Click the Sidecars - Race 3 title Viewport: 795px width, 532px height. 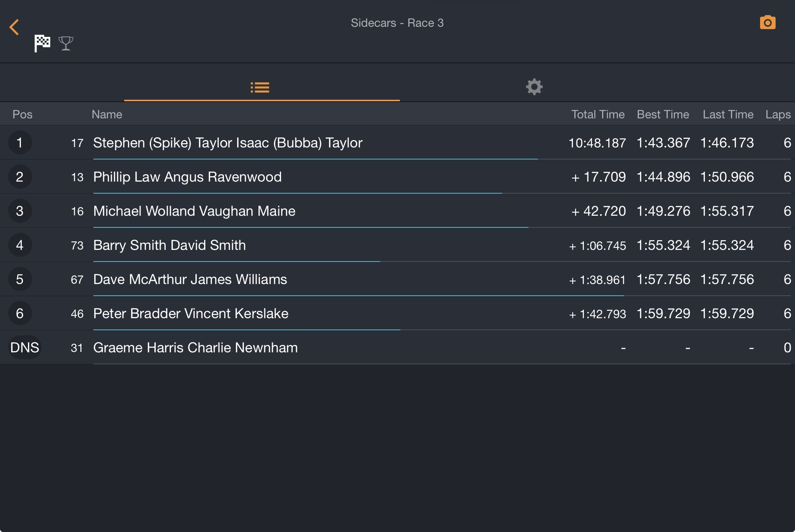pyautogui.click(x=397, y=23)
